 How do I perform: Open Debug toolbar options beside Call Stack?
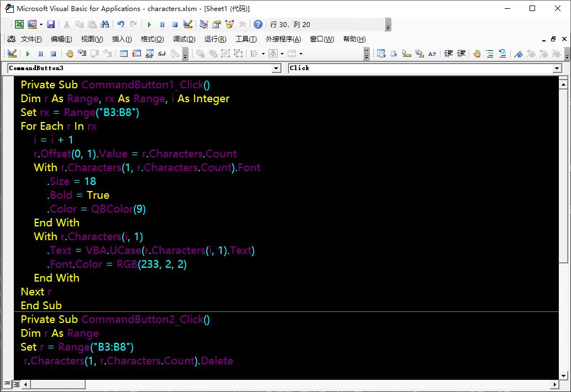tap(185, 54)
